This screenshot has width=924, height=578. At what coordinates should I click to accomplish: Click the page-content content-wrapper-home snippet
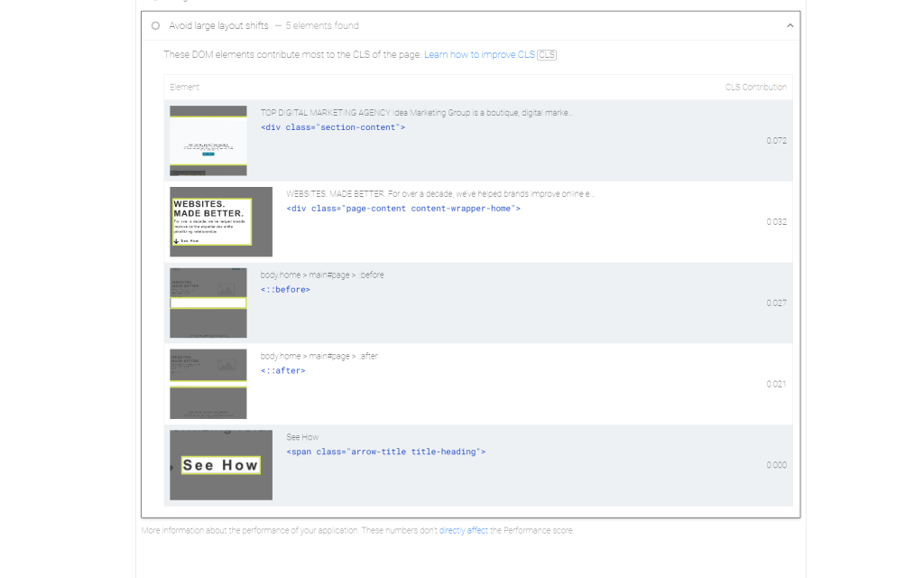coord(405,209)
